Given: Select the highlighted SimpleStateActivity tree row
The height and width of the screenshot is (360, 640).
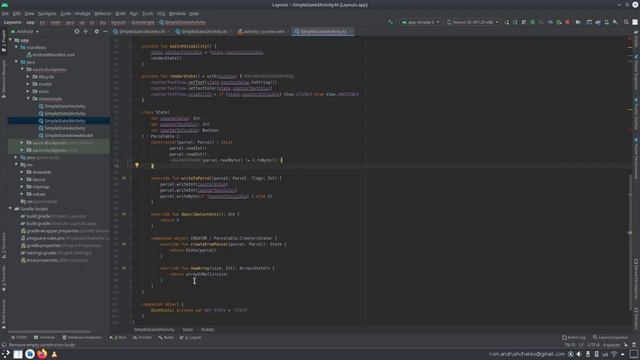Looking at the screenshot, I should 58,121.
